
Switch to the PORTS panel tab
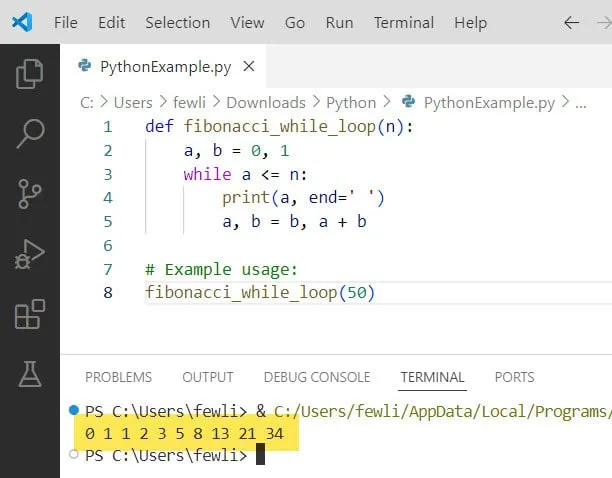point(514,377)
